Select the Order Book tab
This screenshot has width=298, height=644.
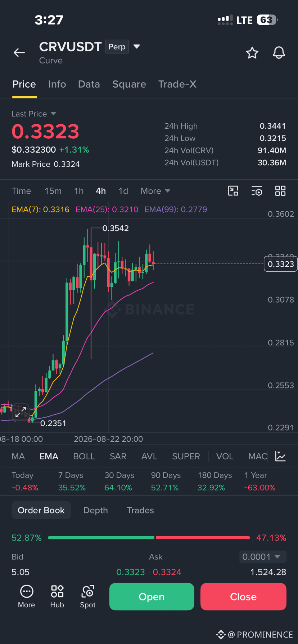41,510
